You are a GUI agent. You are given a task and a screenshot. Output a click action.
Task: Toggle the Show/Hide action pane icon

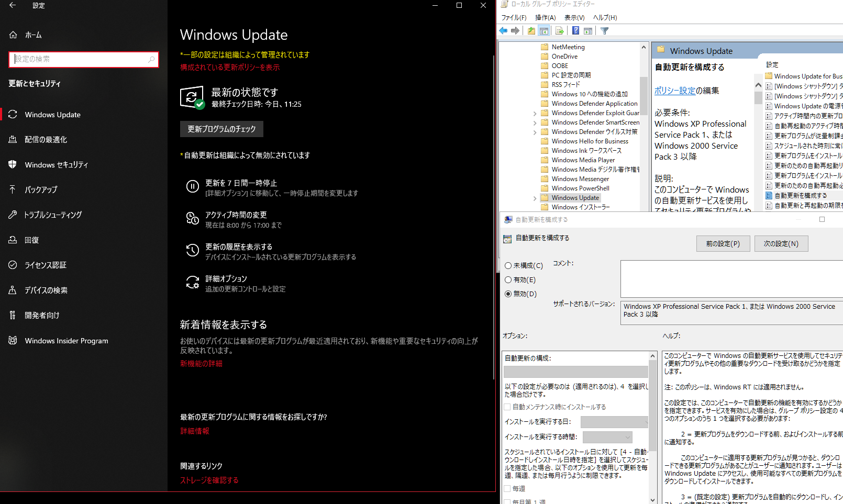[588, 31]
